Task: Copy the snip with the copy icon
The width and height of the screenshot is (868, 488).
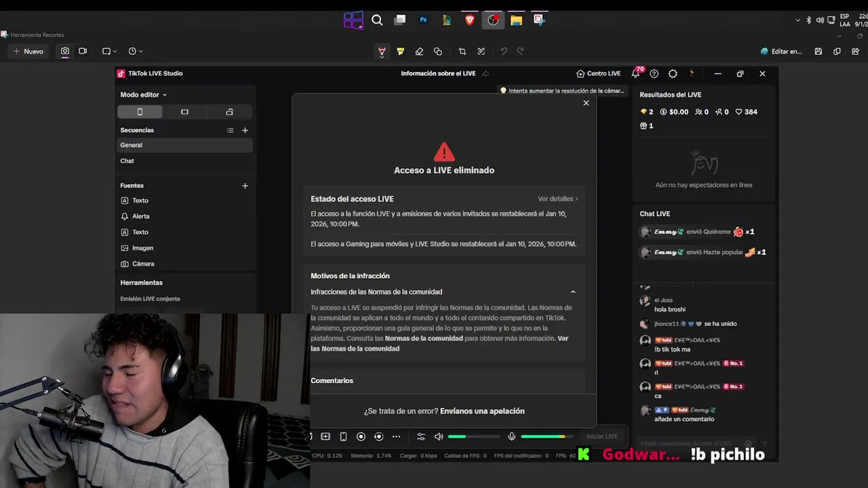Action: pyautogui.click(x=837, y=52)
